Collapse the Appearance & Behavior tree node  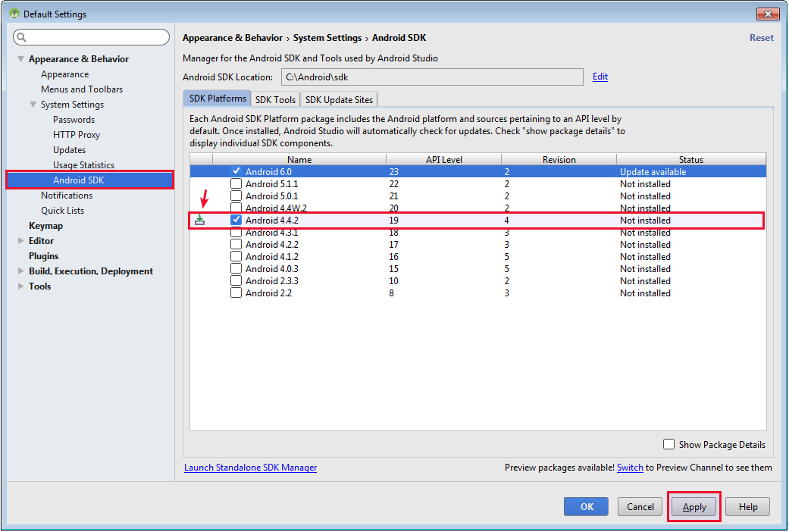point(20,59)
